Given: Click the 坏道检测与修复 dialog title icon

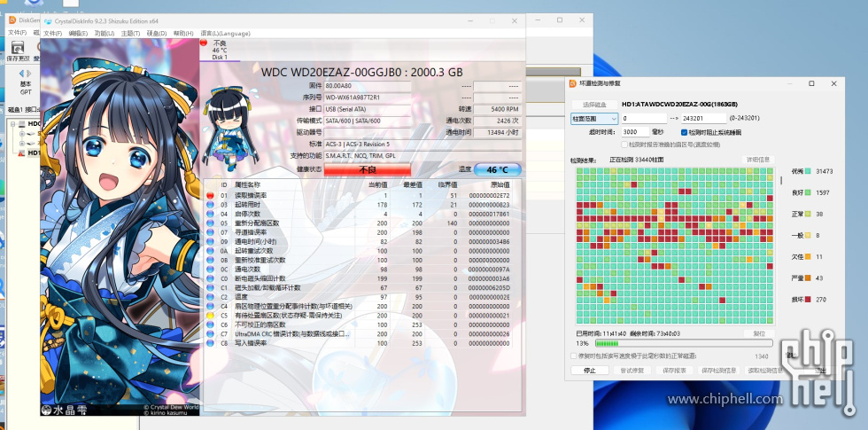Looking at the screenshot, I should pyautogui.click(x=574, y=83).
